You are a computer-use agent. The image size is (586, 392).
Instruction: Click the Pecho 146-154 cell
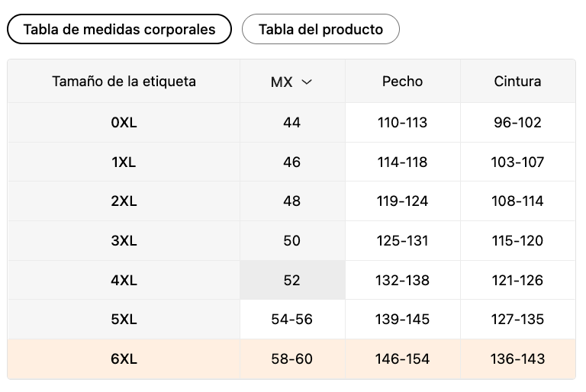[x=403, y=358]
